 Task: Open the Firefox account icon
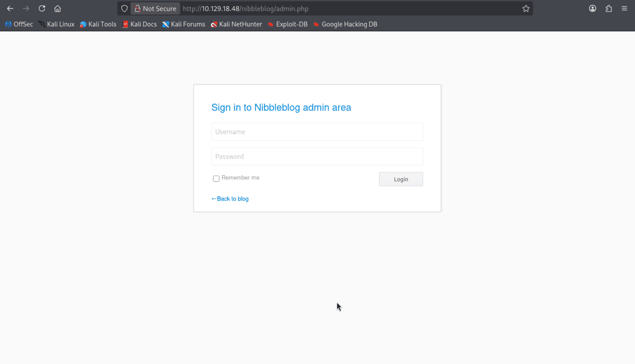(x=593, y=8)
